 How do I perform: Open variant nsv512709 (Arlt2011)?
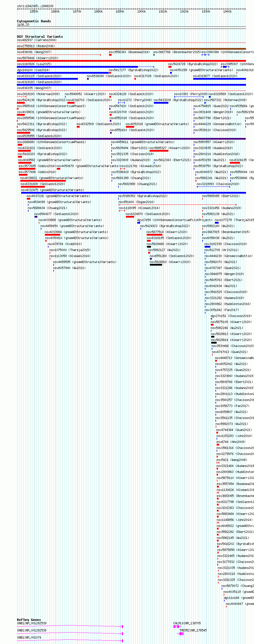[x=221, y=250]
